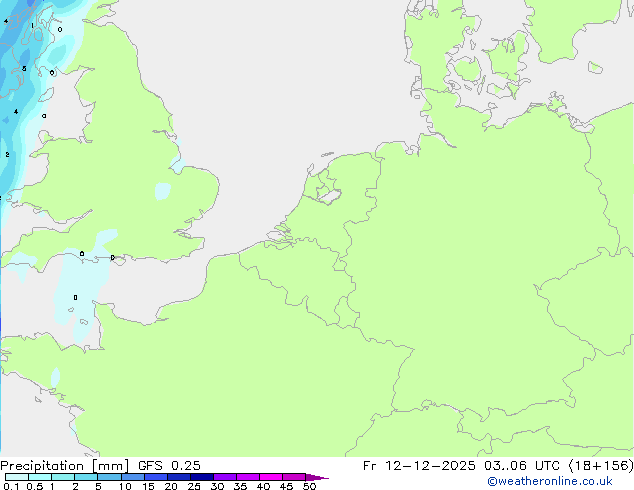The height and width of the screenshot is (490, 634).
Task: Click the "Fr 12-12-2025" date text
Action: coord(419,466)
